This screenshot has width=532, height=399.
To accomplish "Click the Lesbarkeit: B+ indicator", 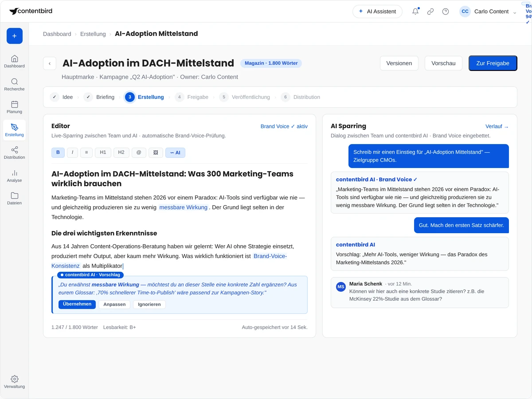I will coord(120,327).
